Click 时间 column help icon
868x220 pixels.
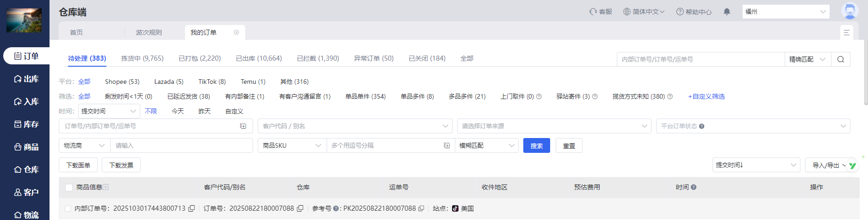click(x=694, y=187)
